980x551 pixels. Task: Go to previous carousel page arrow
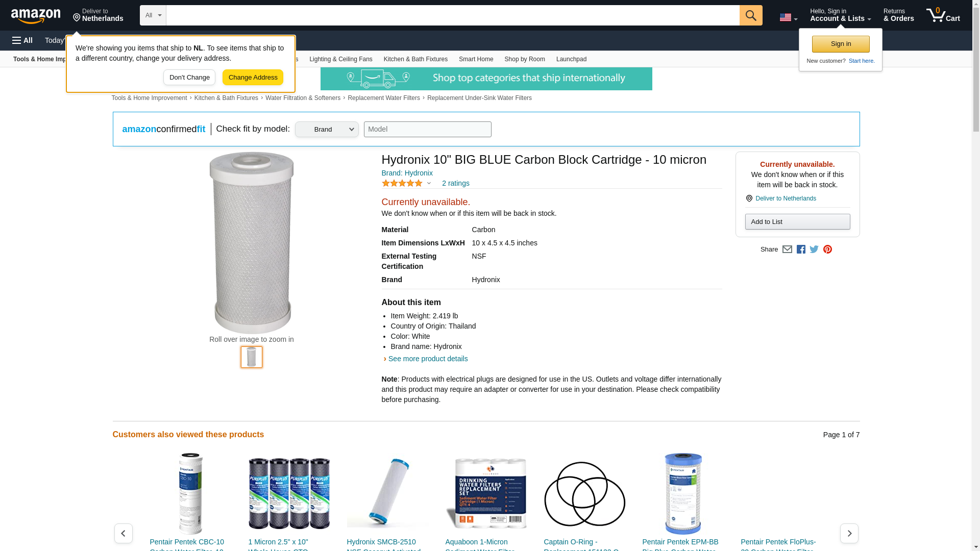pyautogui.click(x=124, y=533)
